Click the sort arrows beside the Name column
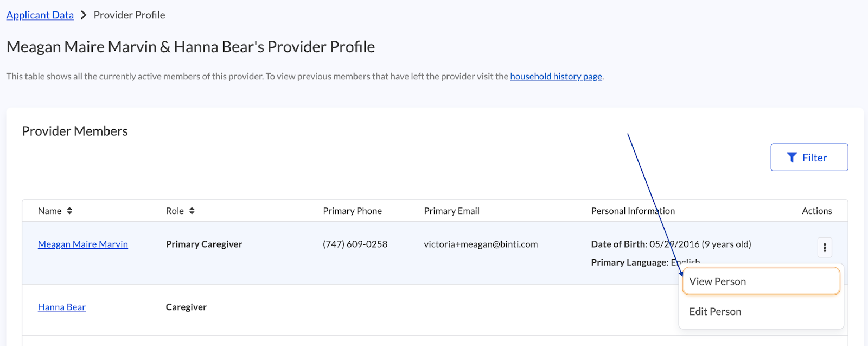The image size is (868, 346). tap(69, 211)
